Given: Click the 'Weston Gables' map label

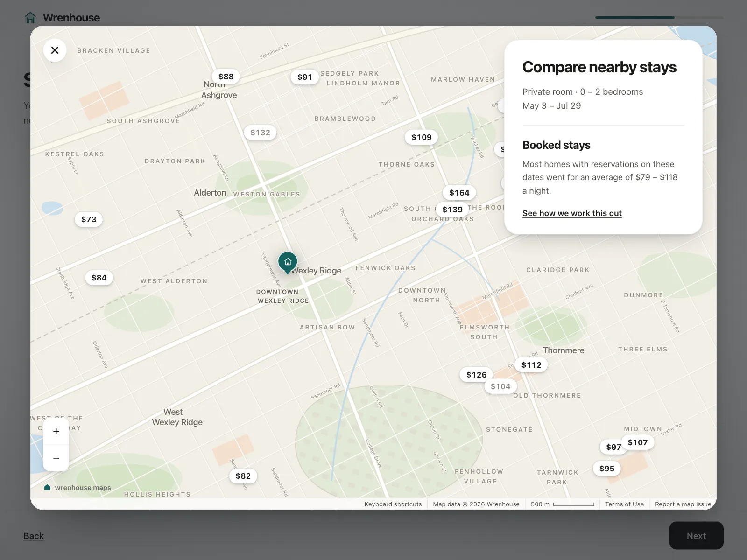Looking at the screenshot, I should 267,194.
